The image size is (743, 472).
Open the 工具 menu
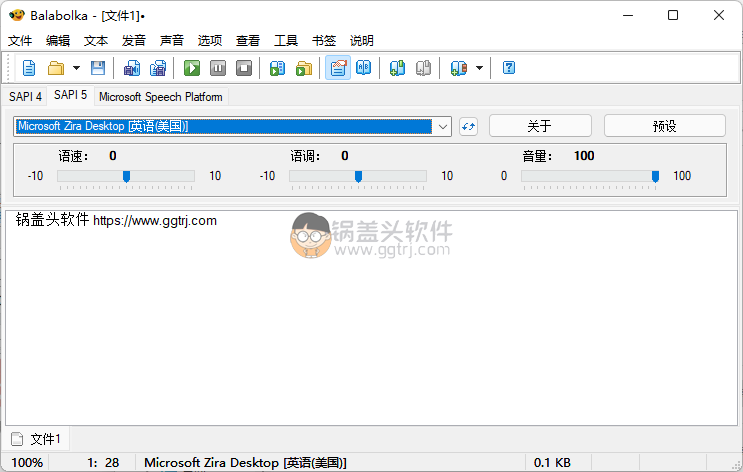pos(286,41)
